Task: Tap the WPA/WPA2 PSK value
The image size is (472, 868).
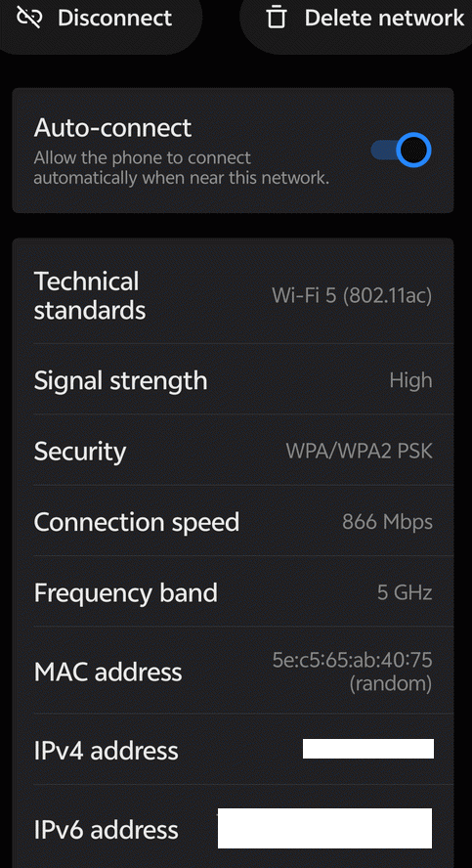Action: (359, 452)
